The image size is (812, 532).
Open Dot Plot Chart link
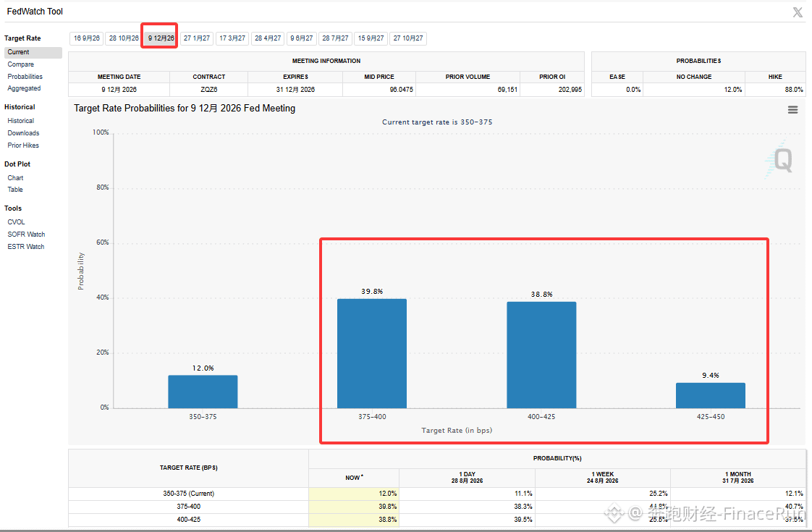pyautogui.click(x=15, y=177)
